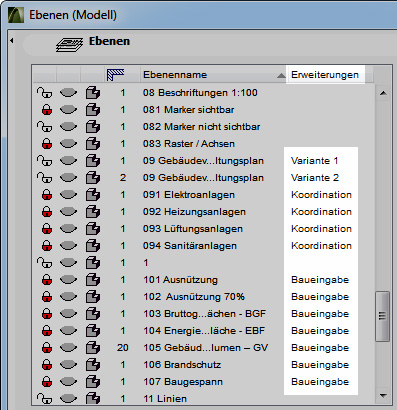Toggle 3D mode icon for 093 Lüftungsanlagen
This screenshot has height=410, width=397.
[93, 229]
